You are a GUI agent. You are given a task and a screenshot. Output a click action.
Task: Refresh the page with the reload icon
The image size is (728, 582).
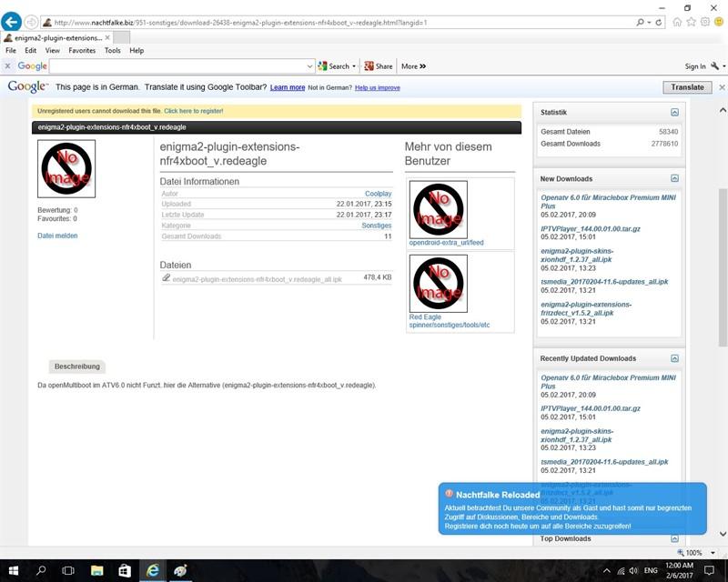pyautogui.click(x=658, y=22)
